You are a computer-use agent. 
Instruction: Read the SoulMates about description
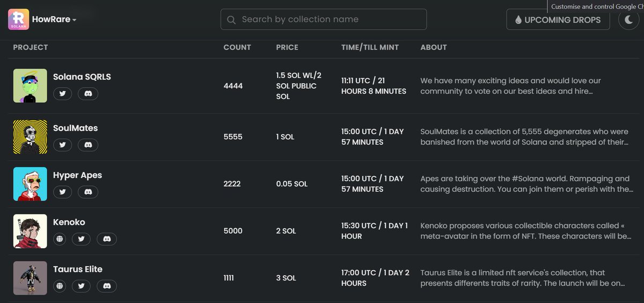524,137
